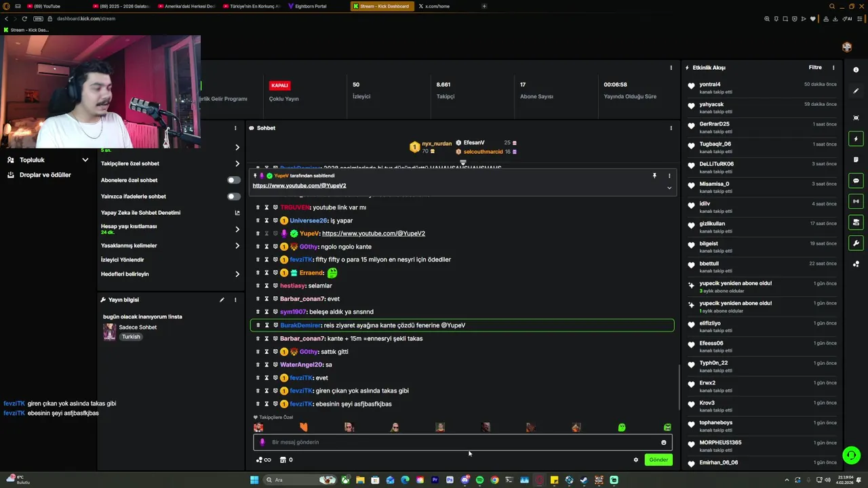Open the stats panel three-dot menu

coord(671,68)
